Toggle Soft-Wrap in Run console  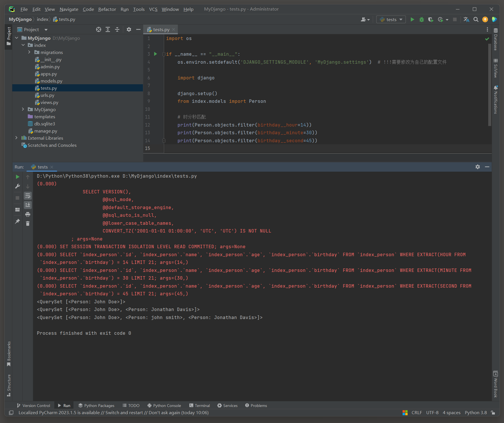pyautogui.click(x=28, y=196)
